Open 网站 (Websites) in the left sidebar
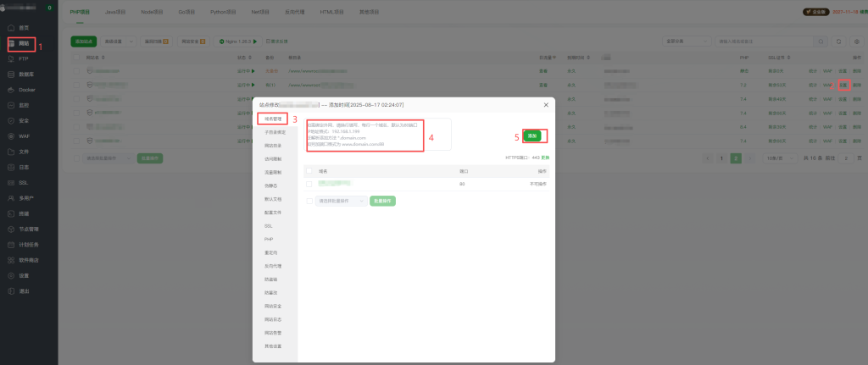 (x=23, y=42)
